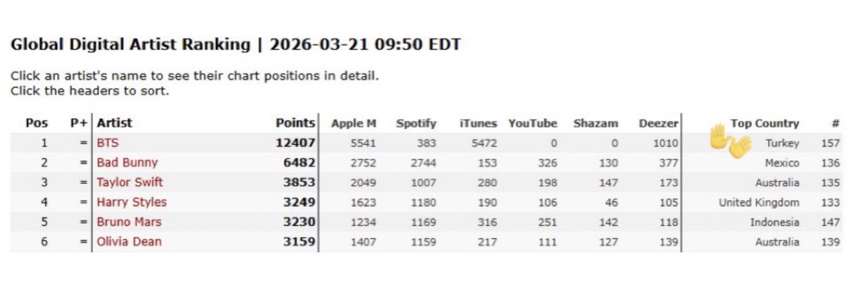The height and width of the screenshot is (289, 868).
Task: Sort by Shazam column header
Action: [595, 123]
